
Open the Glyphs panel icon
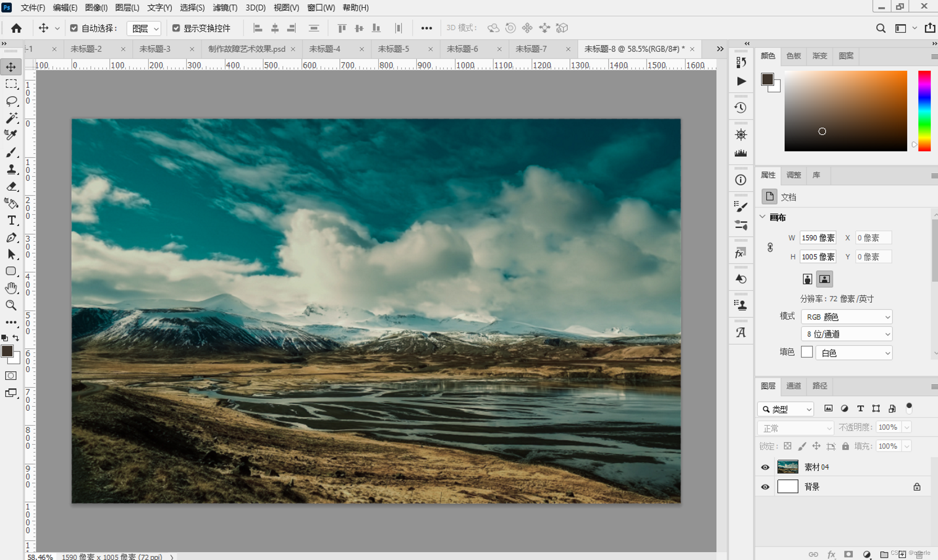pos(740,332)
